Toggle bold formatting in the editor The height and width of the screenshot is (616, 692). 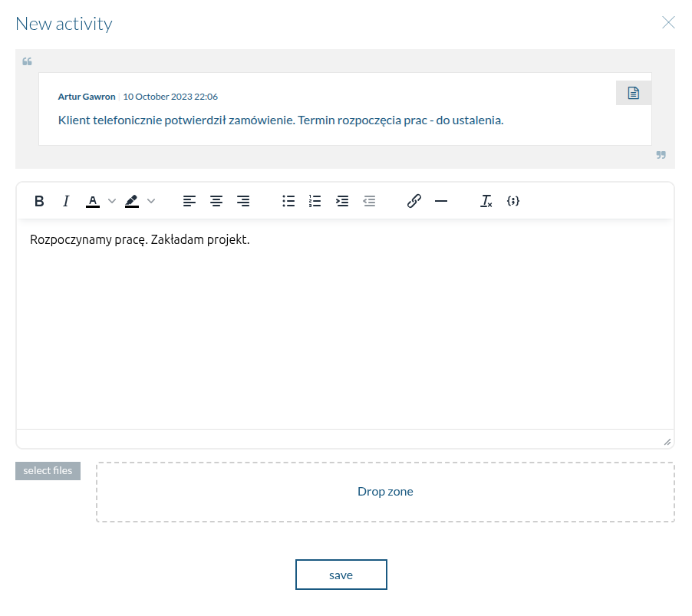[39, 201]
